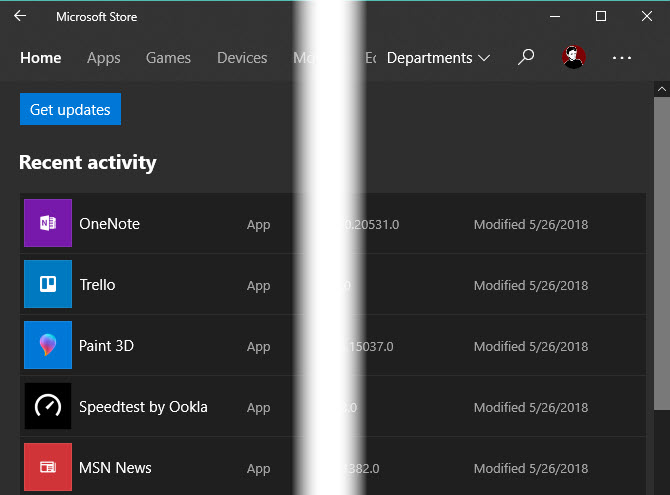The height and width of the screenshot is (495, 670).
Task: Select OneNote's Modified 5/26/2018 text
Action: [x=531, y=224]
